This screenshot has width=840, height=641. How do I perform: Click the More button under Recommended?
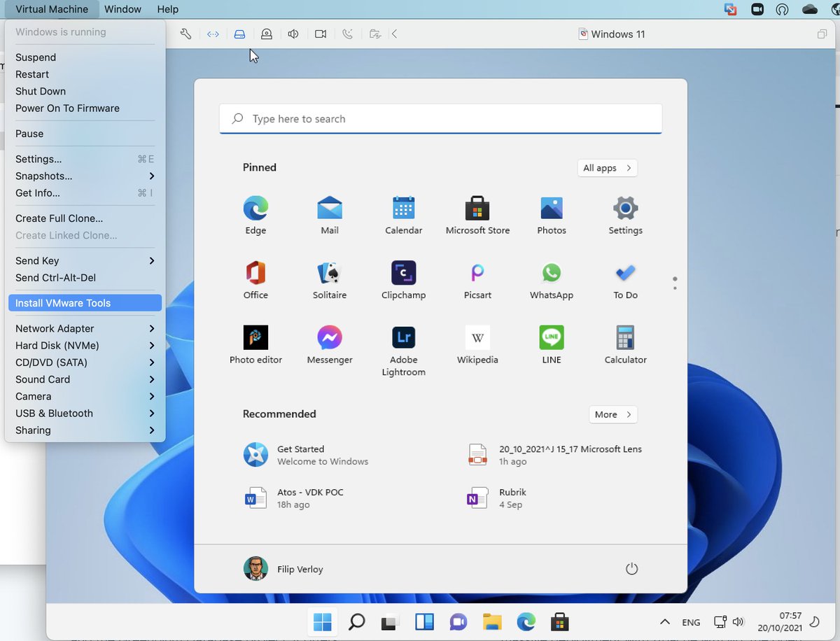point(613,414)
